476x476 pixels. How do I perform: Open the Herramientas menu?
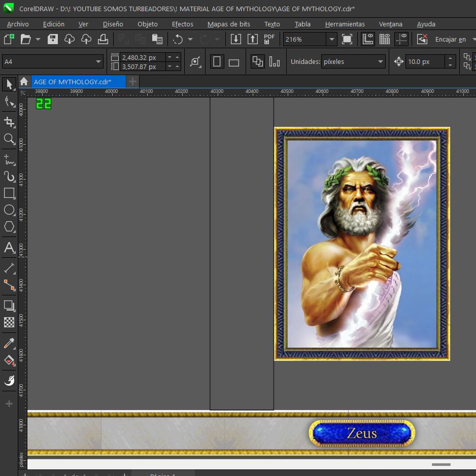(345, 24)
